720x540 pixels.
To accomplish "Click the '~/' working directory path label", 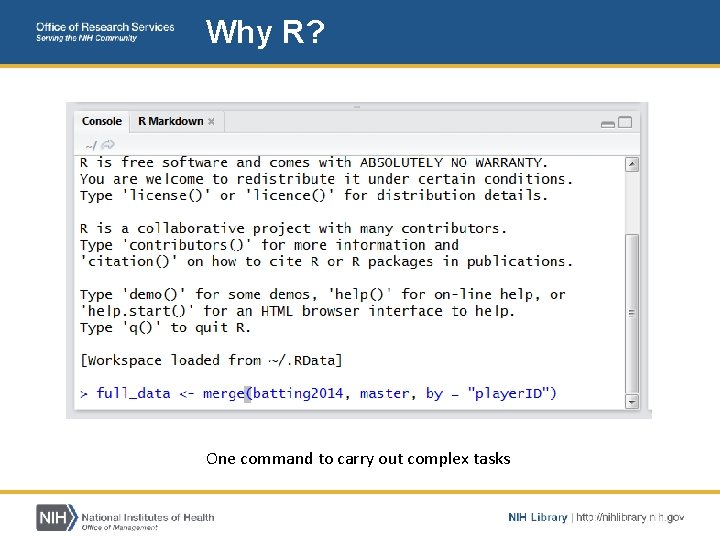I will tap(91, 146).
